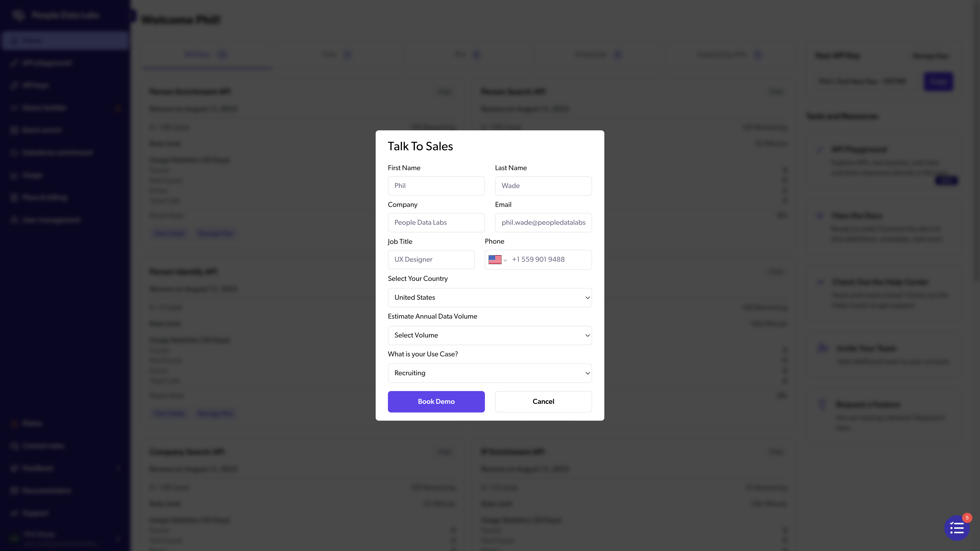Click the Request a Feature icon

(822, 404)
